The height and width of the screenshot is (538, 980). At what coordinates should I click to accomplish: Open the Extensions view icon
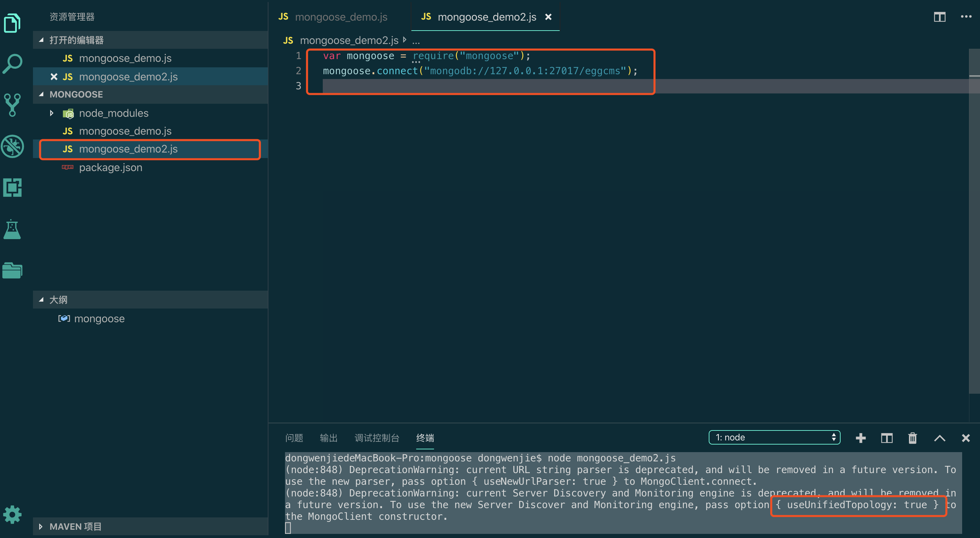point(12,187)
